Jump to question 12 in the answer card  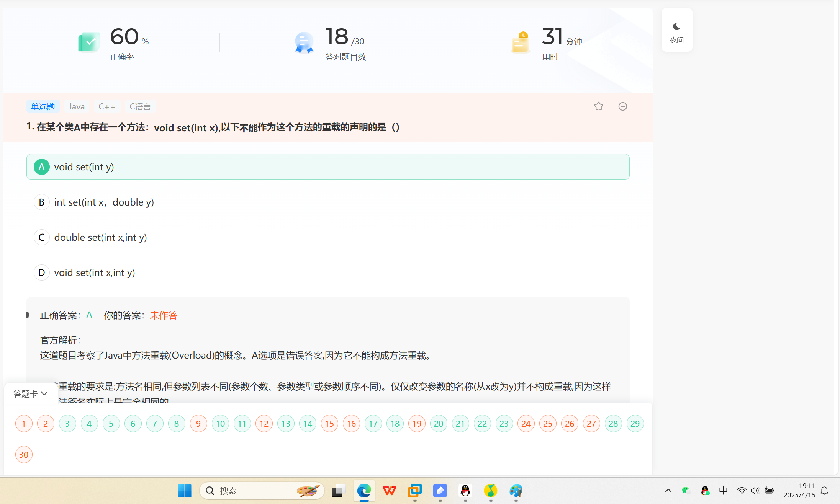pyautogui.click(x=264, y=424)
